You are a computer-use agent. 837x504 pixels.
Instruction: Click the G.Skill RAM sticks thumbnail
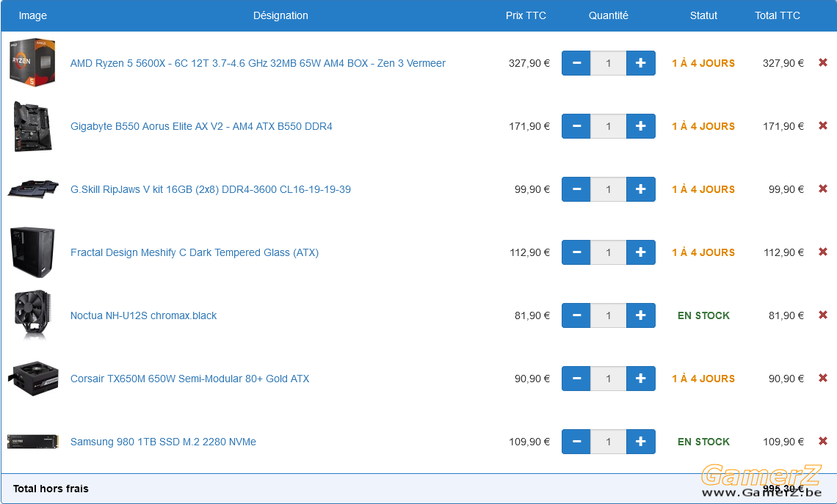click(32, 189)
